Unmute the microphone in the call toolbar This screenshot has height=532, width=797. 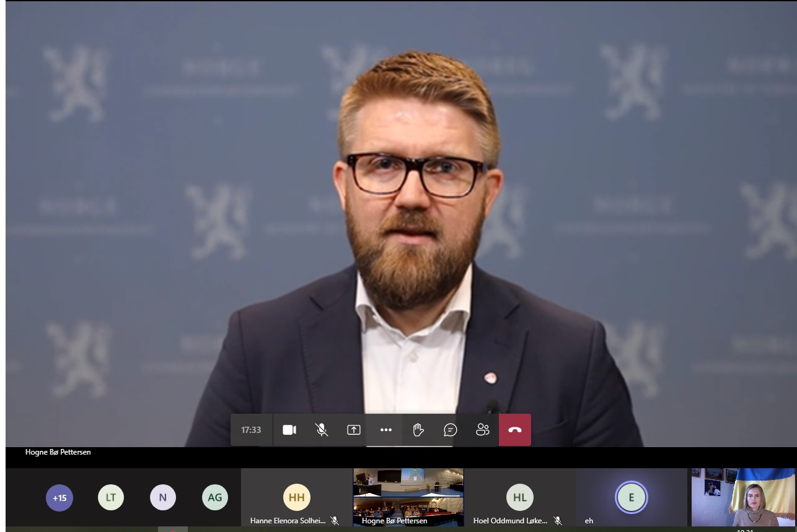[x=322, y=430]
